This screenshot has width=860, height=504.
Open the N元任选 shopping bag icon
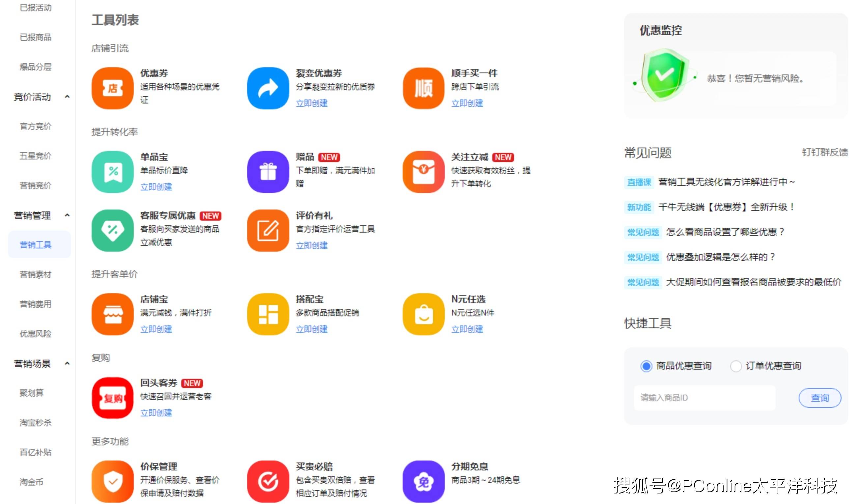coord(423,314)
